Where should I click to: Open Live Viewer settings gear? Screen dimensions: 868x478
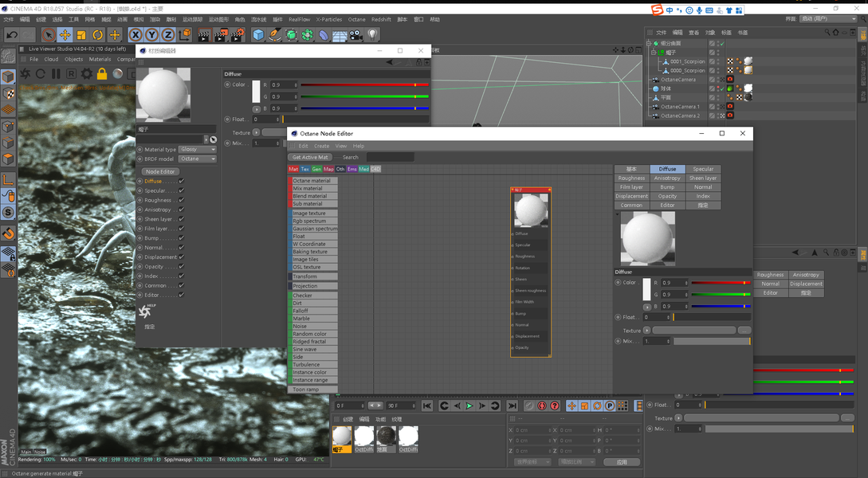(x=87, y=73)
